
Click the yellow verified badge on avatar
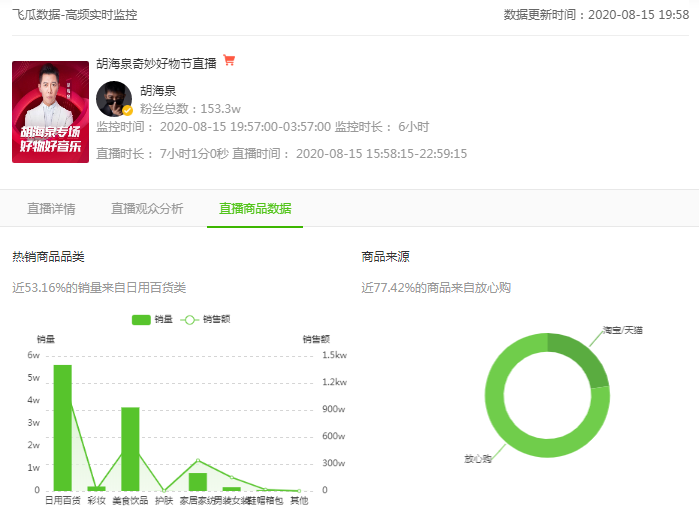[127, 111]
